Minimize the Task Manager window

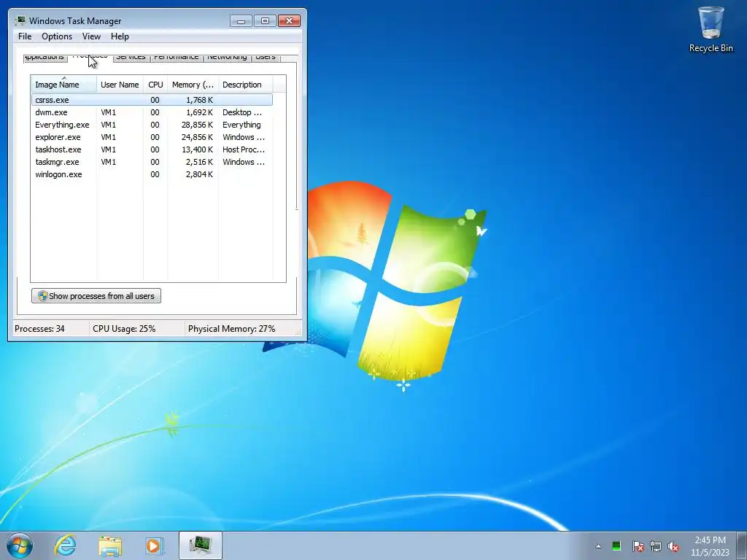point(241,21)
